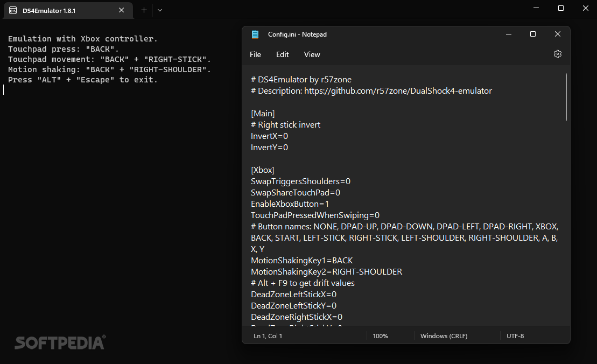Click the SwapTriggersShoulders=0 line
The image size is (597, 364).
coord(300,181)
